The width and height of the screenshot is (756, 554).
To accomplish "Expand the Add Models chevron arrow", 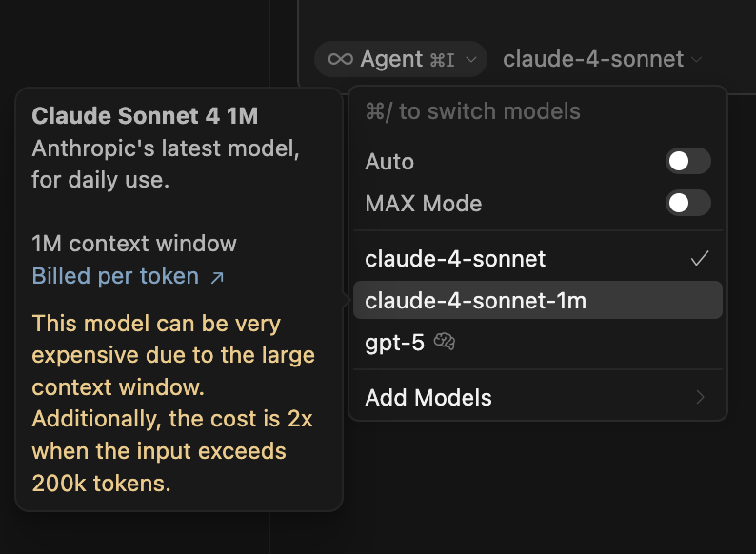I will pos(701,397).
